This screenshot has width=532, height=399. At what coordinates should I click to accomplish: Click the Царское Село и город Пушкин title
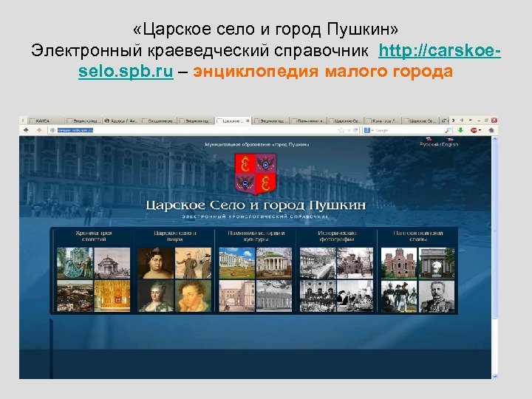point(256,205)
